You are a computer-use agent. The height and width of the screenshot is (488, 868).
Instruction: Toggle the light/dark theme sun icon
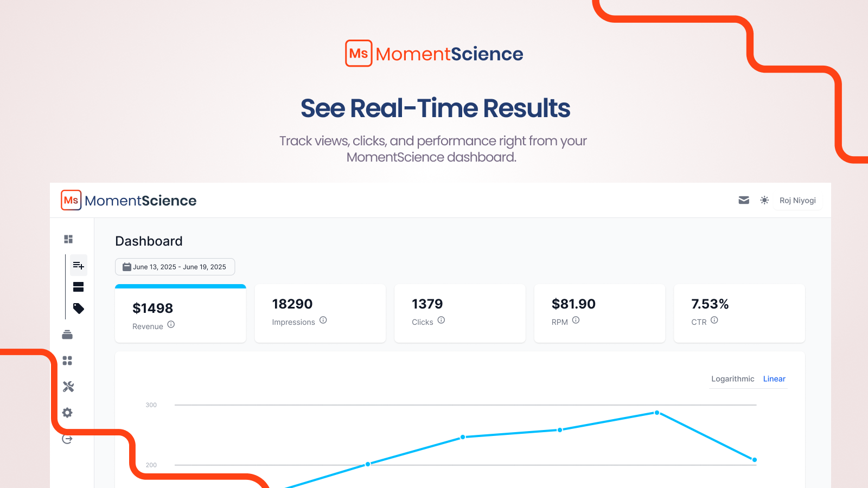764,200
